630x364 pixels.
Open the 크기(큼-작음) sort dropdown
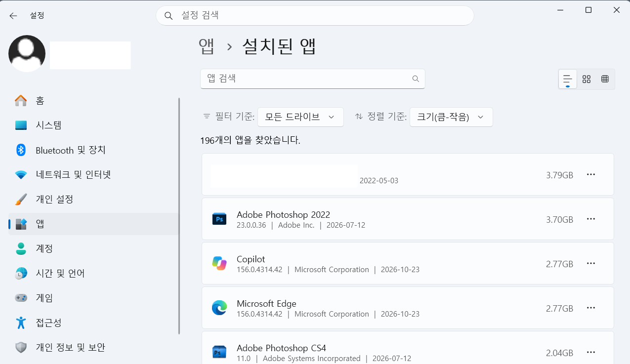coord(451,117)
